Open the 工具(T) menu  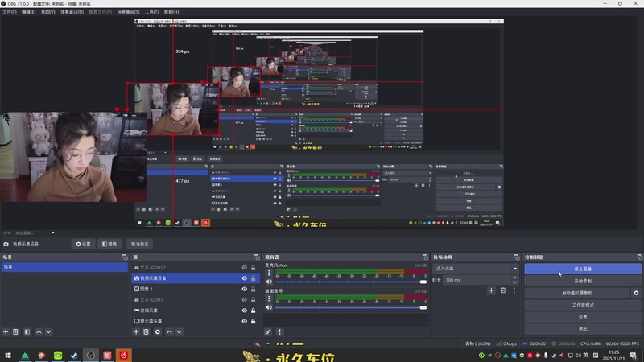tap(151, 12)
